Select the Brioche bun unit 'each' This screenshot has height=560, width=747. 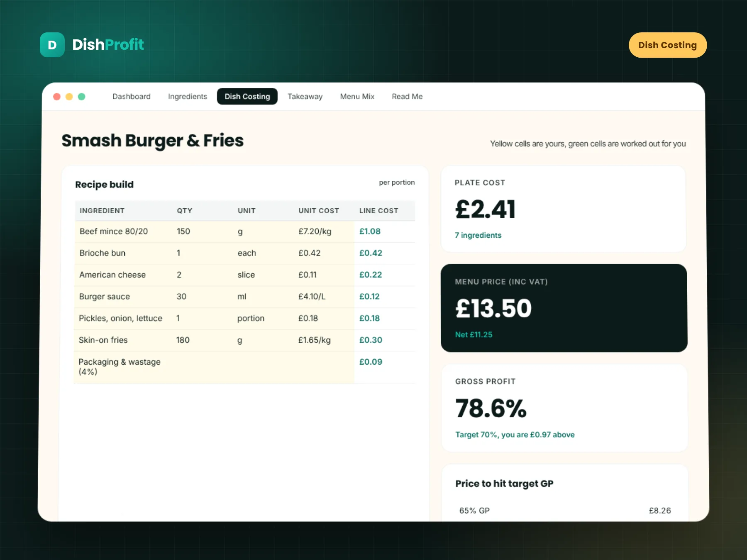[x=247, y=253]
